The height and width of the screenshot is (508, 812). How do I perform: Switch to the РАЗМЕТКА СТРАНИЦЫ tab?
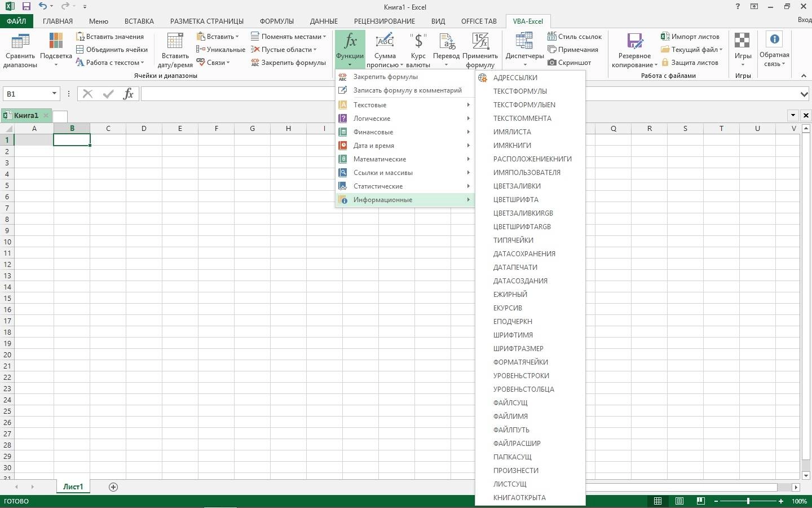pos(207,21)
